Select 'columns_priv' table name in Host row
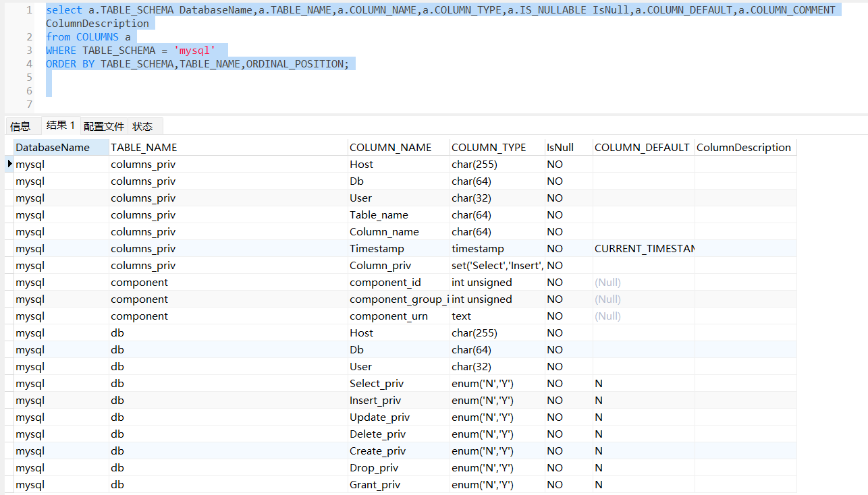The width and height of the screenshot is (868, 495). (x=228, y=164)
